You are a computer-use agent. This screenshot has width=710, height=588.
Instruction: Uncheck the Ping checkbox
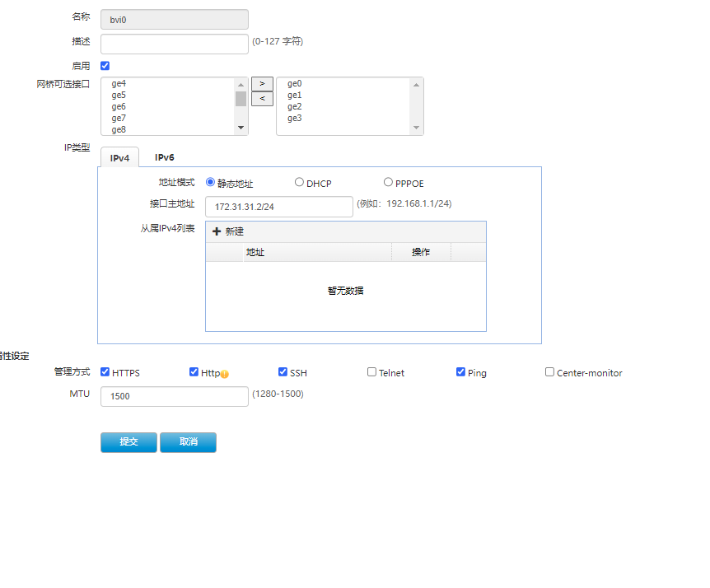click(460, 372)
